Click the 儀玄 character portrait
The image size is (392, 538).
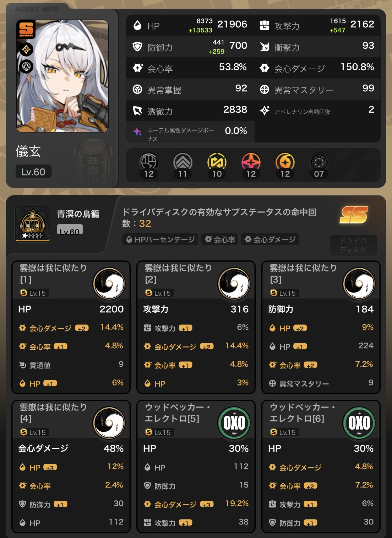tap(62, 76)
